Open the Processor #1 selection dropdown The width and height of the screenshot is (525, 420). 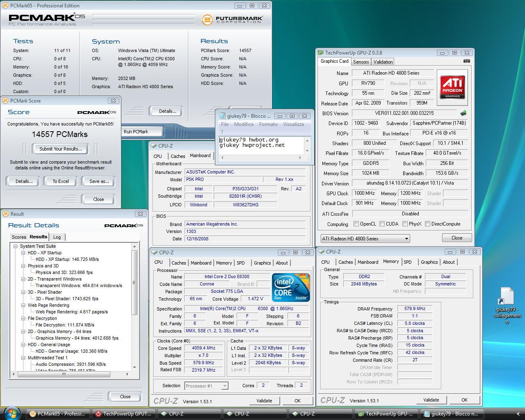pyautogui.click(x=206, y=386)
